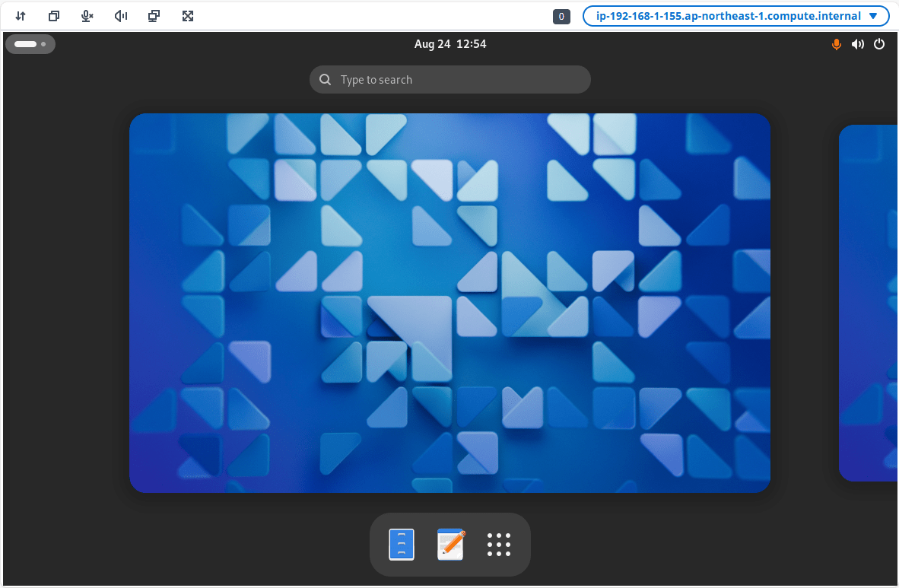Screen dimensions: 899x588
Task: Click the orange microphone indicator in the top bar
Action: click(837, 44)
